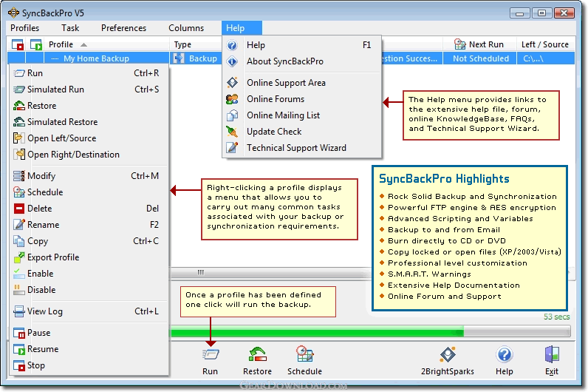
Task: Maximize the SyncBackPro window
Action: tap(542, 13)
